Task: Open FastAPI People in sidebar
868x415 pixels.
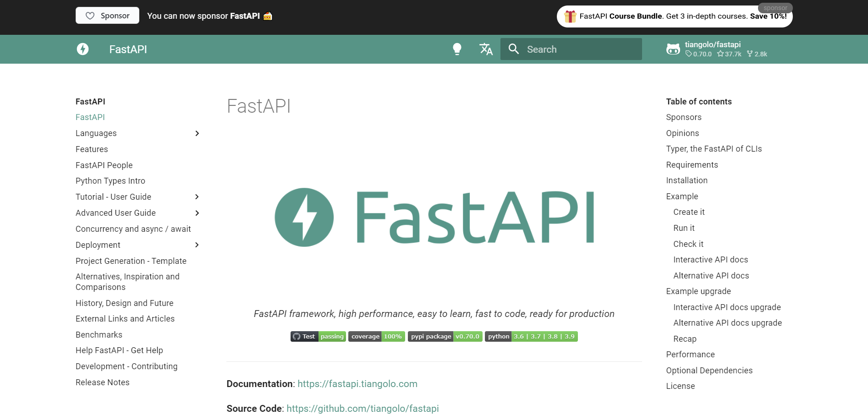Action: [x=104, y=165]
